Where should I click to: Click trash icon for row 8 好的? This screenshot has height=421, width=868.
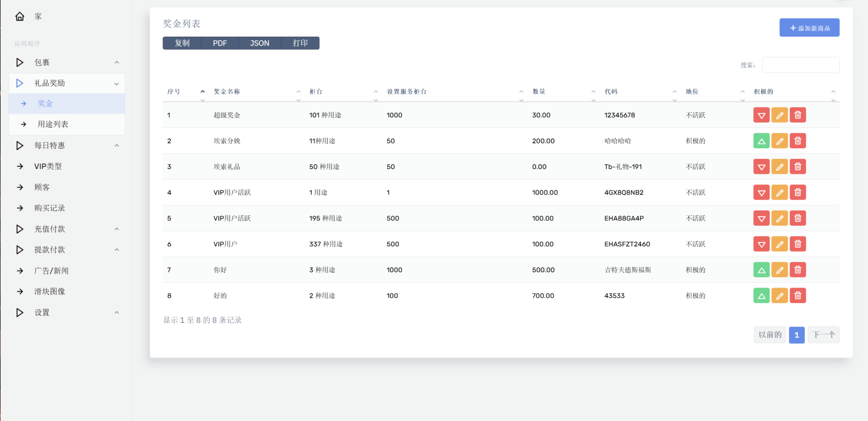point(797,295)
